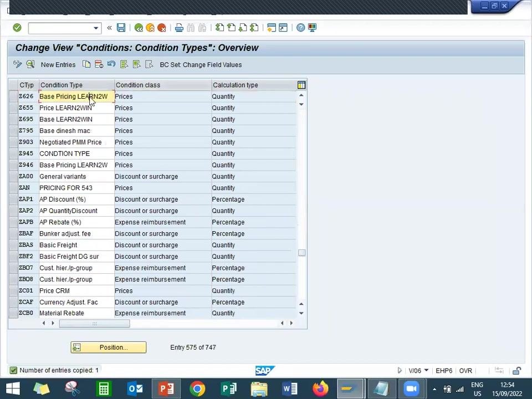Open Find with the binoculars icon

(x=191, y=28)
